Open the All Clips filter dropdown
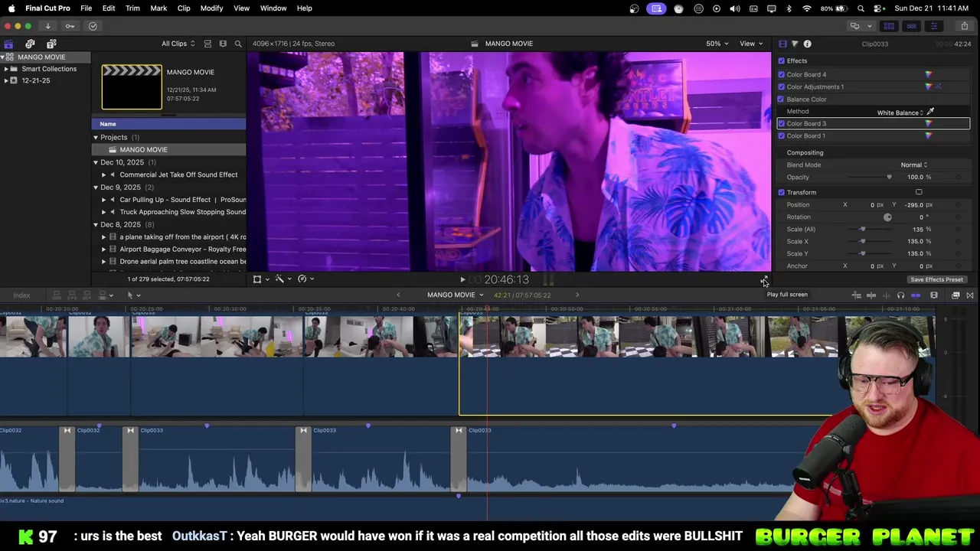The image size is (980, 551). [x=178, y=44]
